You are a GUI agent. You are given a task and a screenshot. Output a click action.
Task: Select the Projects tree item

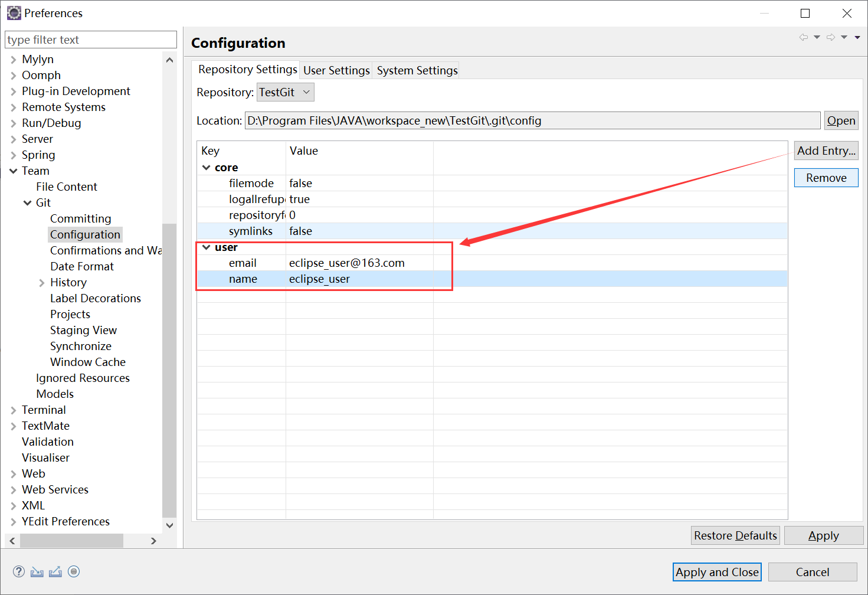(70, 314)
